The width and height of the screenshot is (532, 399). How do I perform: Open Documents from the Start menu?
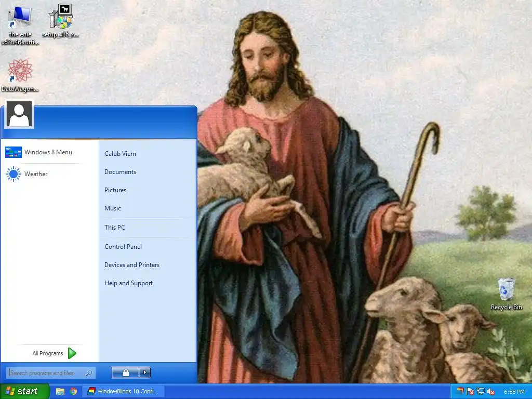point(120,172)
